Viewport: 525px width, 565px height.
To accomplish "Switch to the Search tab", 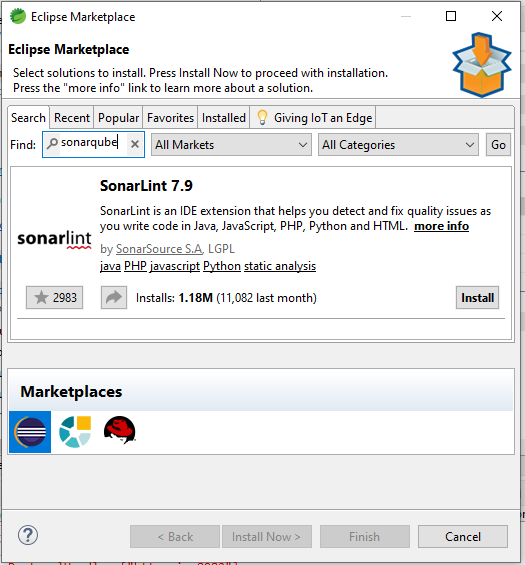I will [x=28, y=118].
